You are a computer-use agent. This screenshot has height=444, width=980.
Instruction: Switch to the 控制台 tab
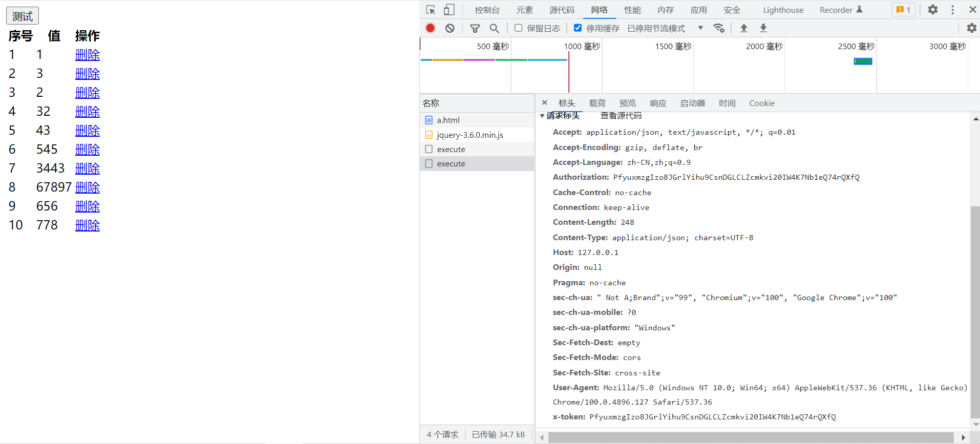(487, 10)
